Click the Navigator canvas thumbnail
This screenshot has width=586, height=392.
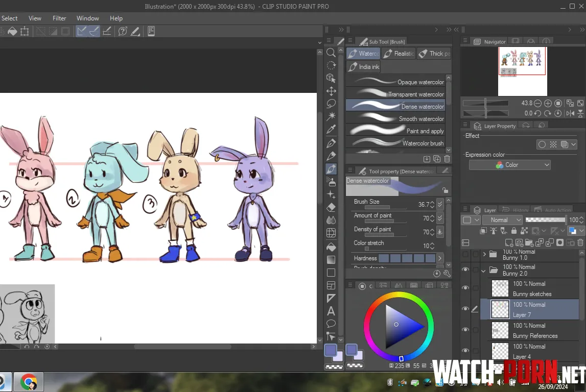(523, 71)
